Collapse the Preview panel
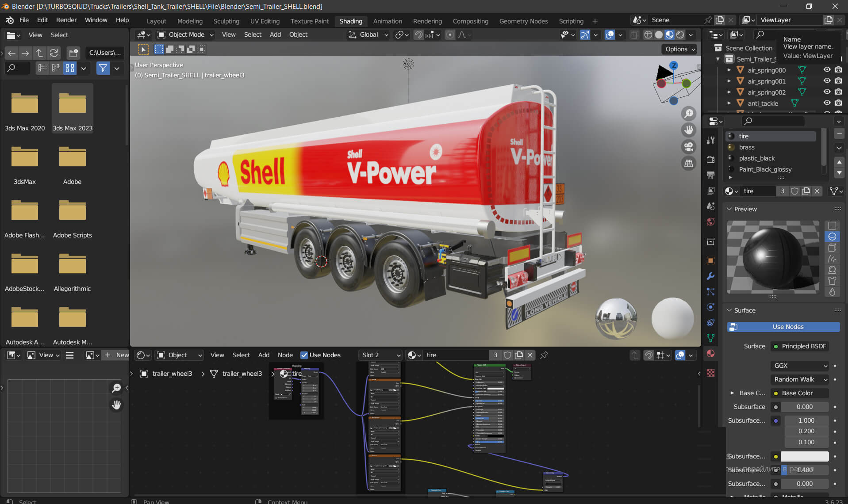 point(729,209)
